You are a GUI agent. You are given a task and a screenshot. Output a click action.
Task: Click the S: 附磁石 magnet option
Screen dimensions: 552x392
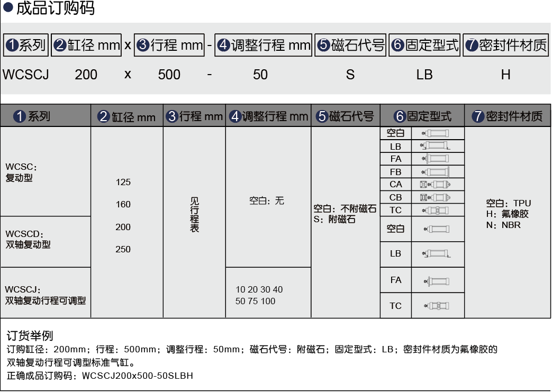point(334,219)
